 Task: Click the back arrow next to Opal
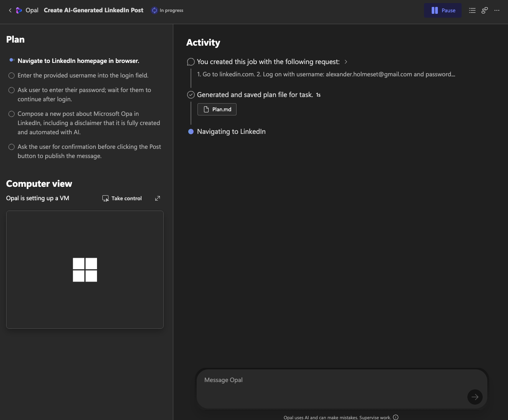[x=10, y=10]
